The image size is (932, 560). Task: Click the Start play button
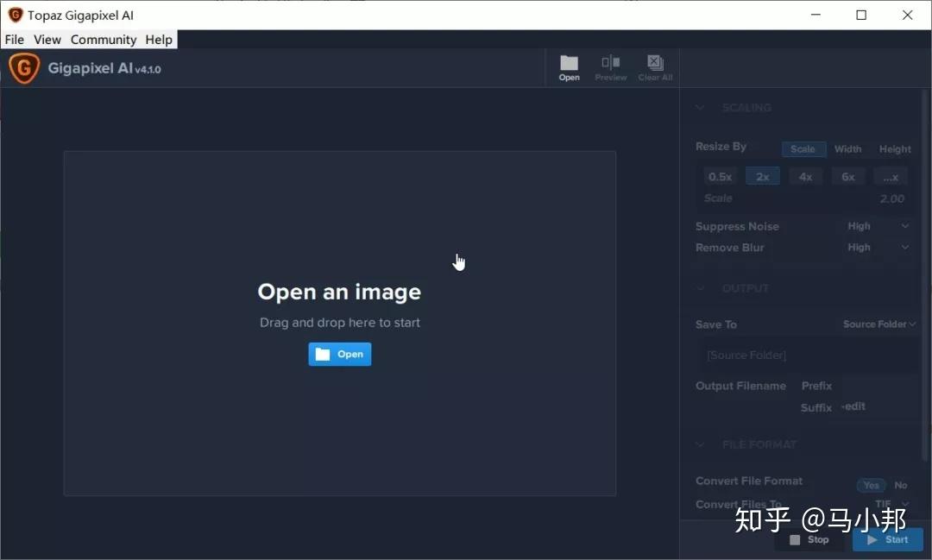coord(887,540)
